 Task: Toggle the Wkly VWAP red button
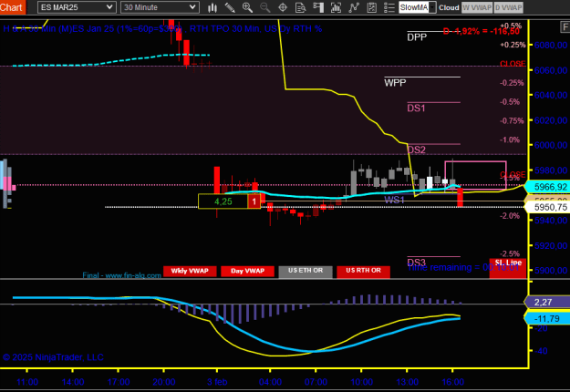190,271
